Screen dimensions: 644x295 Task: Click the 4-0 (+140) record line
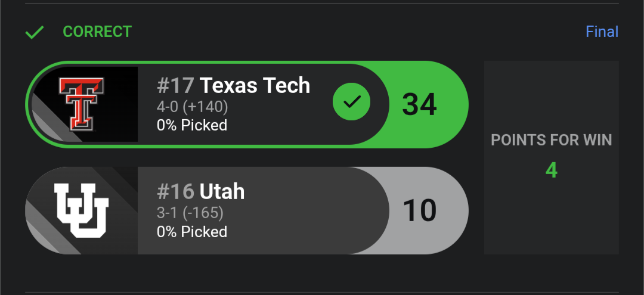tap(192, 107)
